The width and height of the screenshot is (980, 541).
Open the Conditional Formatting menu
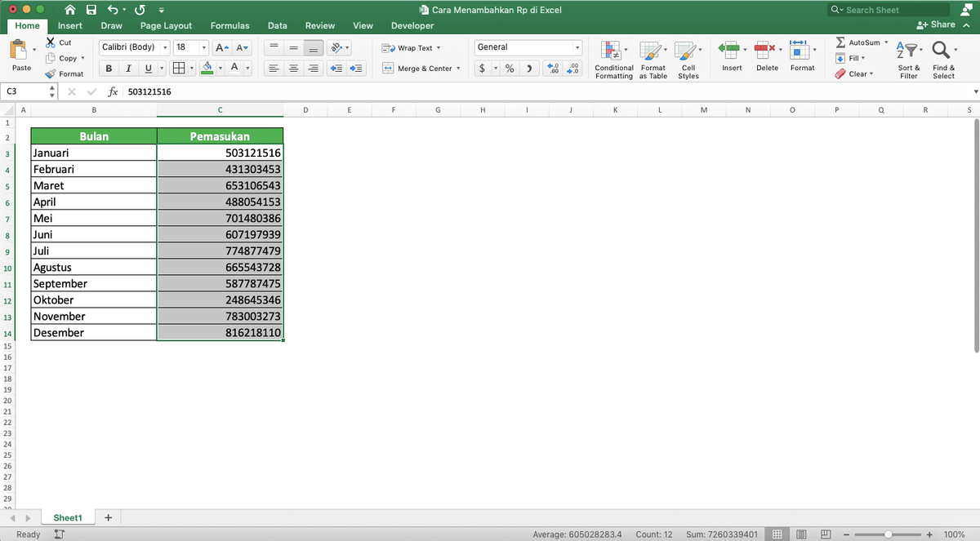(614, 60)
